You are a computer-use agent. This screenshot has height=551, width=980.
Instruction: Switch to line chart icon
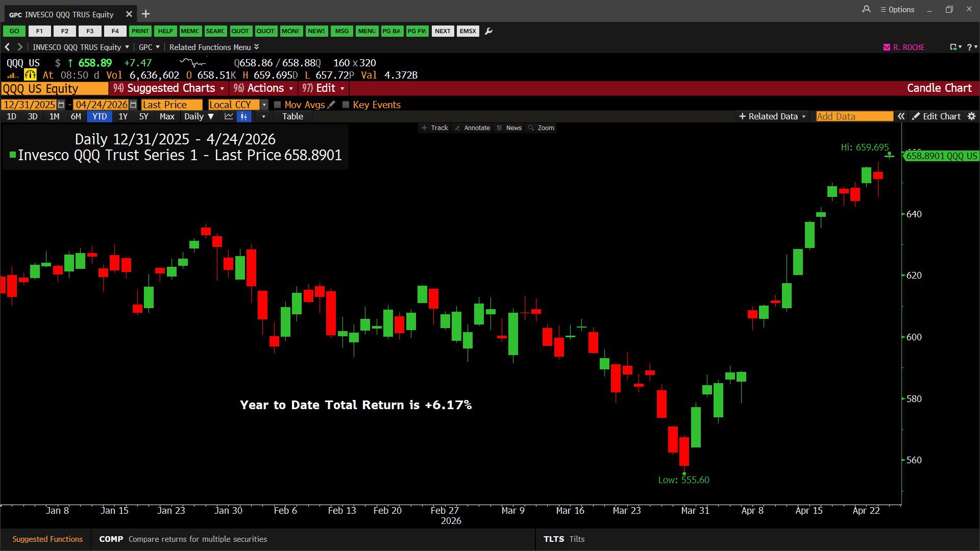(x=229, y=116)
